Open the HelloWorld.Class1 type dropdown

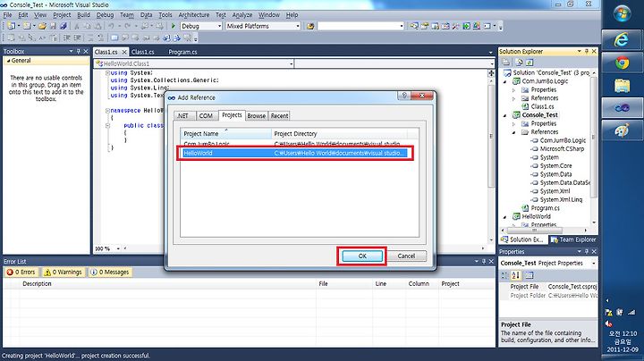[291, 63]
